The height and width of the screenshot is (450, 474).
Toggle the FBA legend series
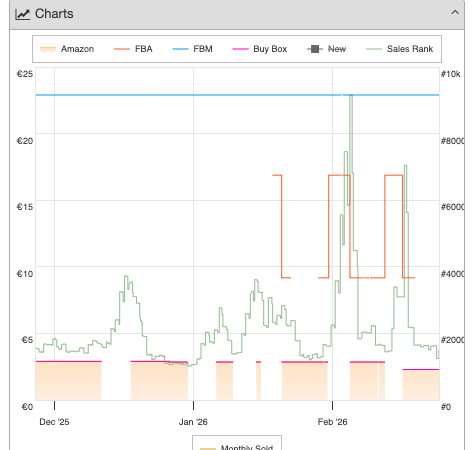[133, 49]
